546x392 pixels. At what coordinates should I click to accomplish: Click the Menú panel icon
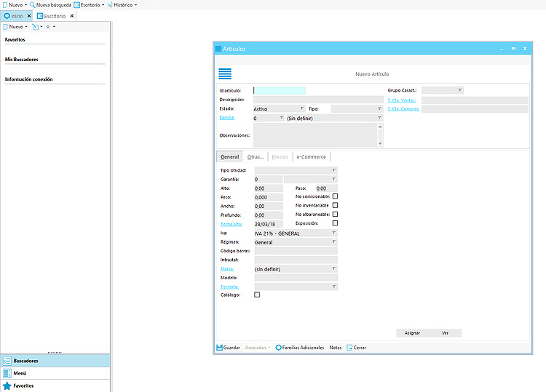(x=7, y=373)
